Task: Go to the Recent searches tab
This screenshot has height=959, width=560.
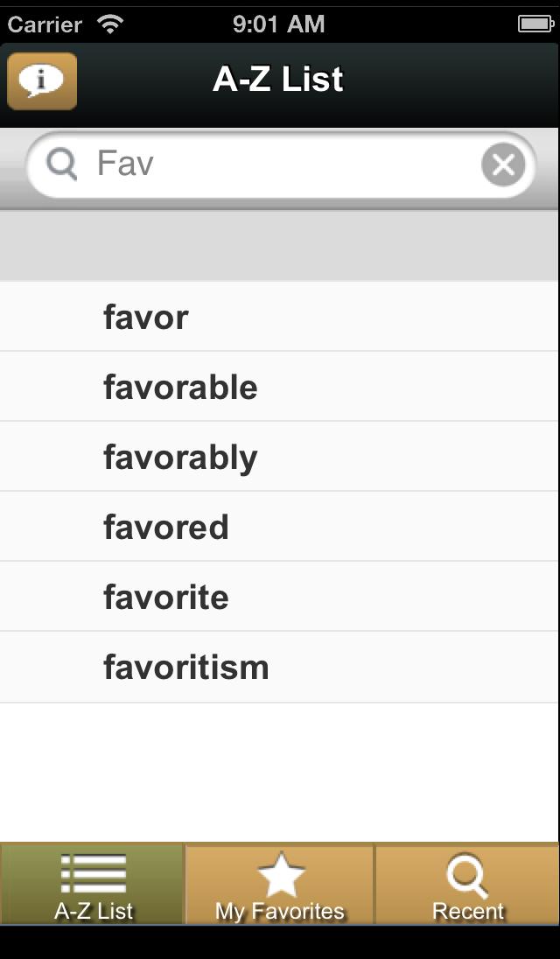Action: [467, 884]
